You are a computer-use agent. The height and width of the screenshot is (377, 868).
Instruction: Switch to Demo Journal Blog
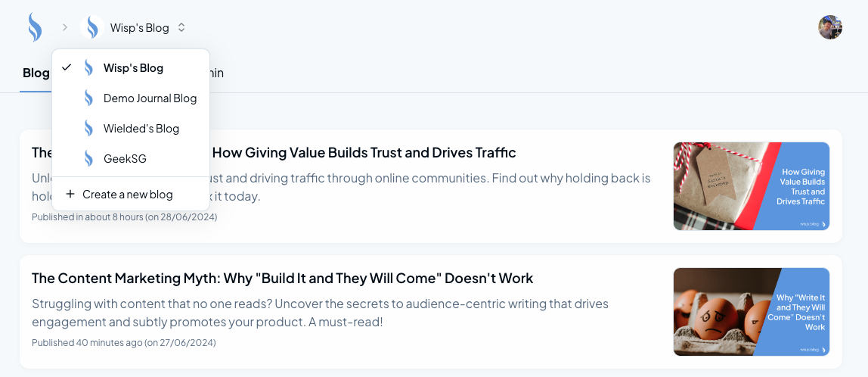click(150, 98)
